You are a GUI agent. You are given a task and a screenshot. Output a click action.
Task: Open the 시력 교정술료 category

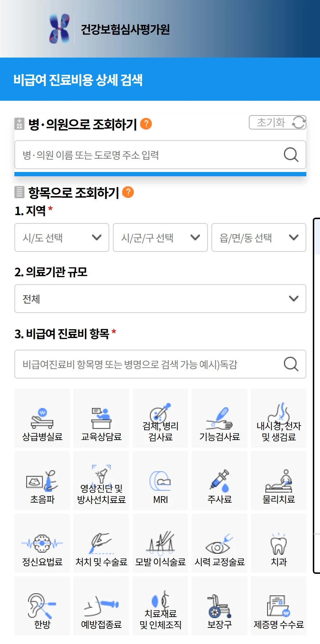[219, 543]
